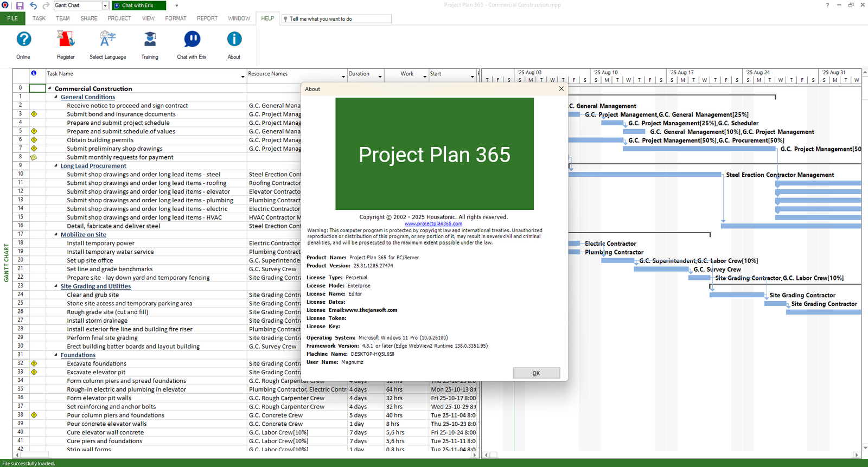Click the Steel Erection Contractor Management Gantt bar
This screenshot has height=467, width=868.
tap(645, 175)
